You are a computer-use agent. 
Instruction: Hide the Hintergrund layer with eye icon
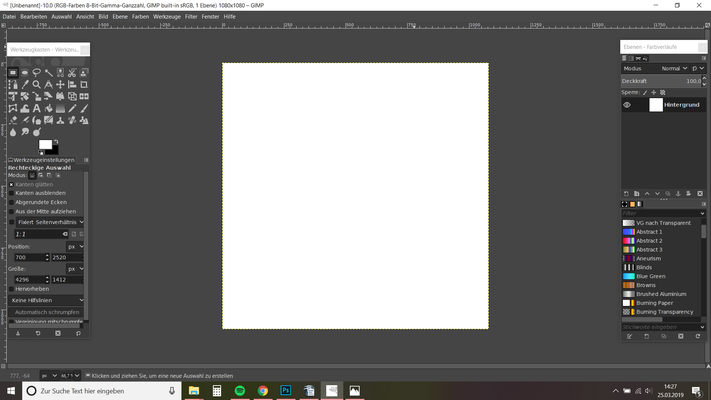point(627,105)
